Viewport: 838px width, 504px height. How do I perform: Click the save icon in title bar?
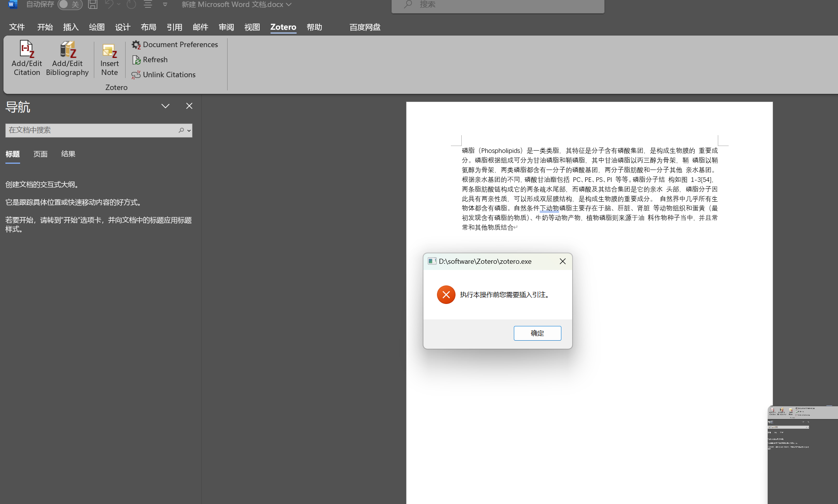(93, 5)
